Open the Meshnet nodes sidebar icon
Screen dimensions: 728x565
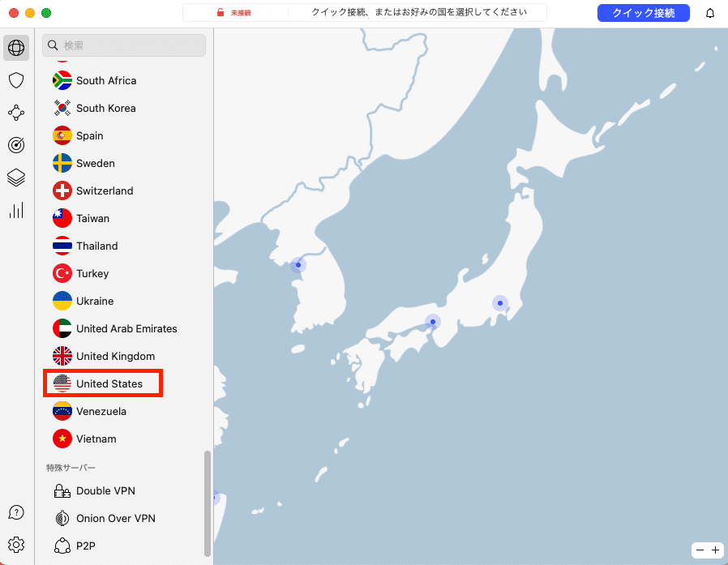pos(16,113)
